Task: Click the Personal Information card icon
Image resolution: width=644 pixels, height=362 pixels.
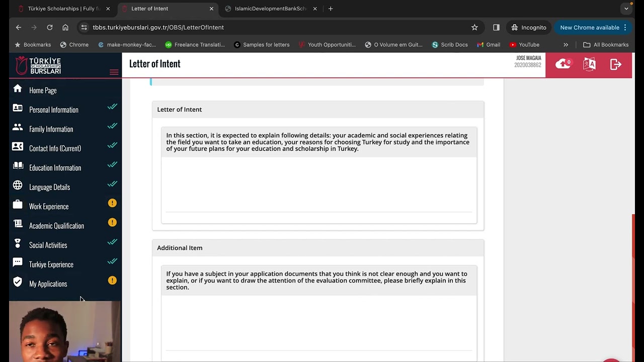Action: 18,108
